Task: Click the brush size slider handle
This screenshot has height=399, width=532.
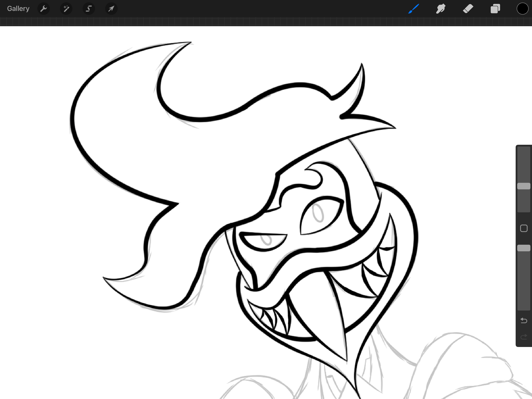Action: pos(524,186)
